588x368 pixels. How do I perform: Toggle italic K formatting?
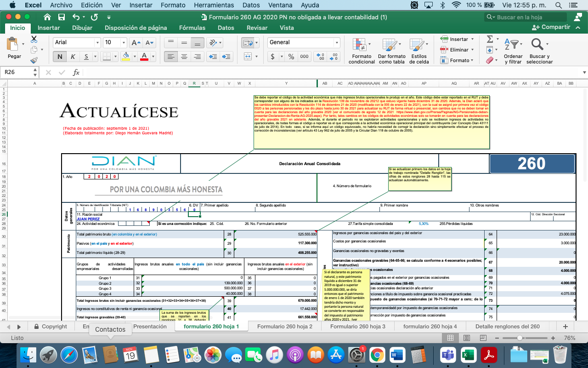point(73,57)
